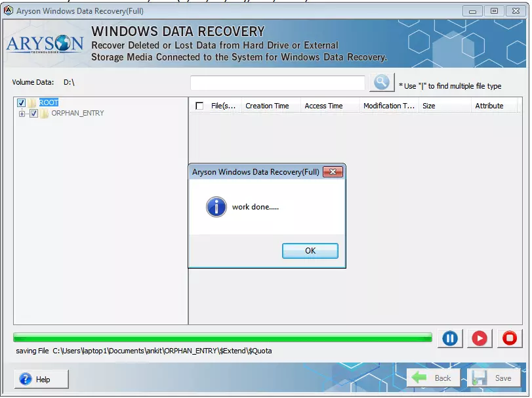Viewport: 532px width, 398px height.
Task: Click the green progress bar
Action: tap(223, 337)
